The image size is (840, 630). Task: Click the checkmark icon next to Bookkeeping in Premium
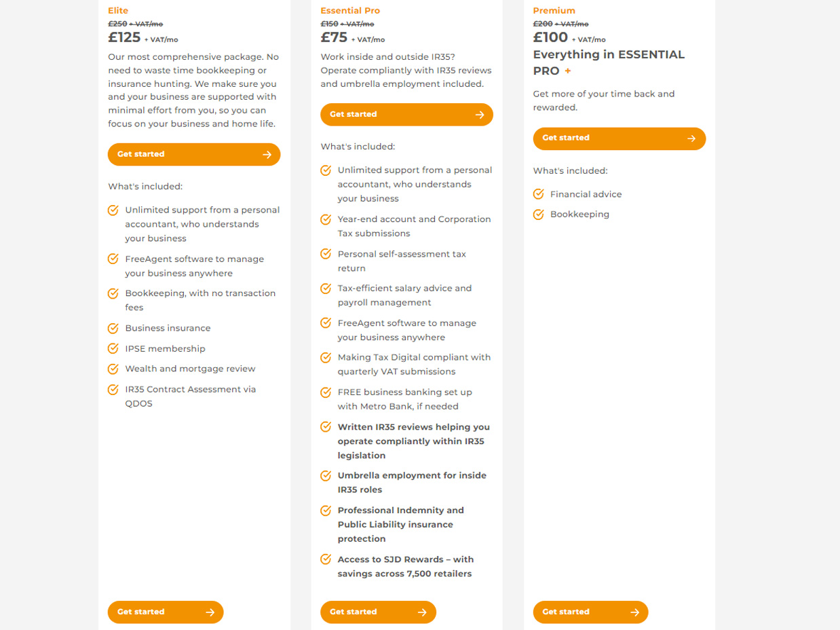tap(539, 215)
